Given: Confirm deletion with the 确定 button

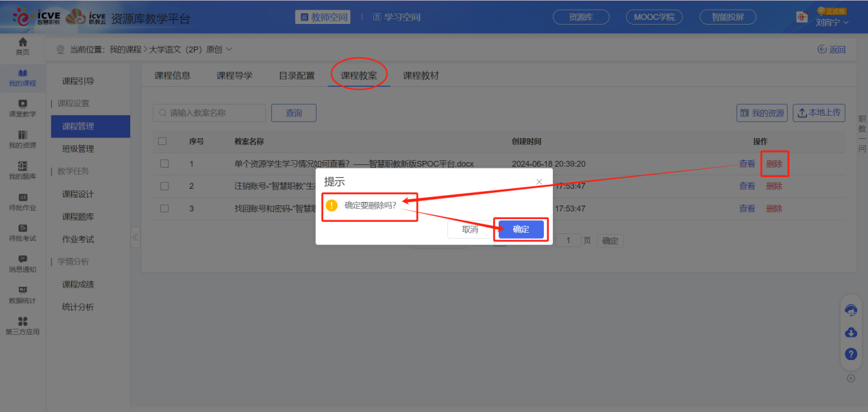Looking at the screenshot, I should point(520,229).
